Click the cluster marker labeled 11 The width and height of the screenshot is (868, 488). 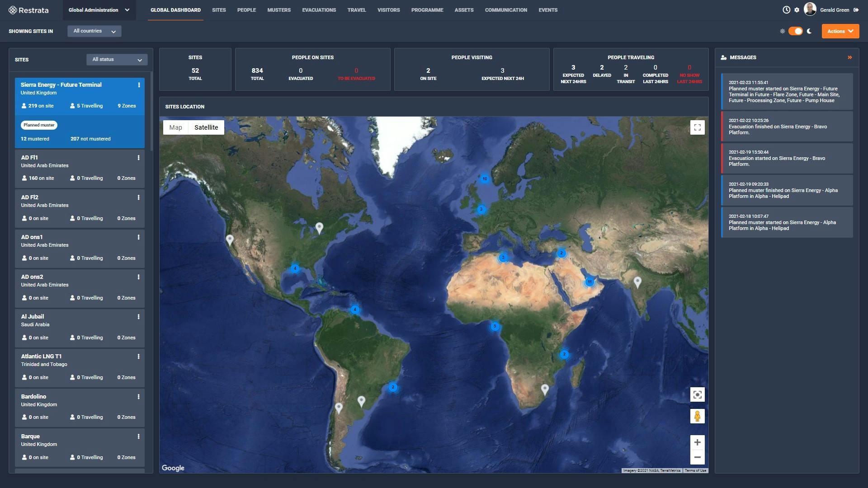[x=590, y=282]
